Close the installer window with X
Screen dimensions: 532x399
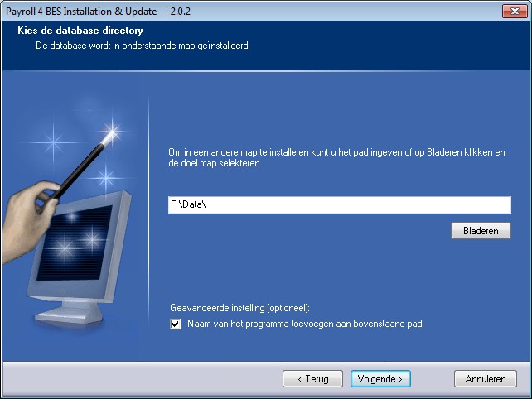[514, 10]
